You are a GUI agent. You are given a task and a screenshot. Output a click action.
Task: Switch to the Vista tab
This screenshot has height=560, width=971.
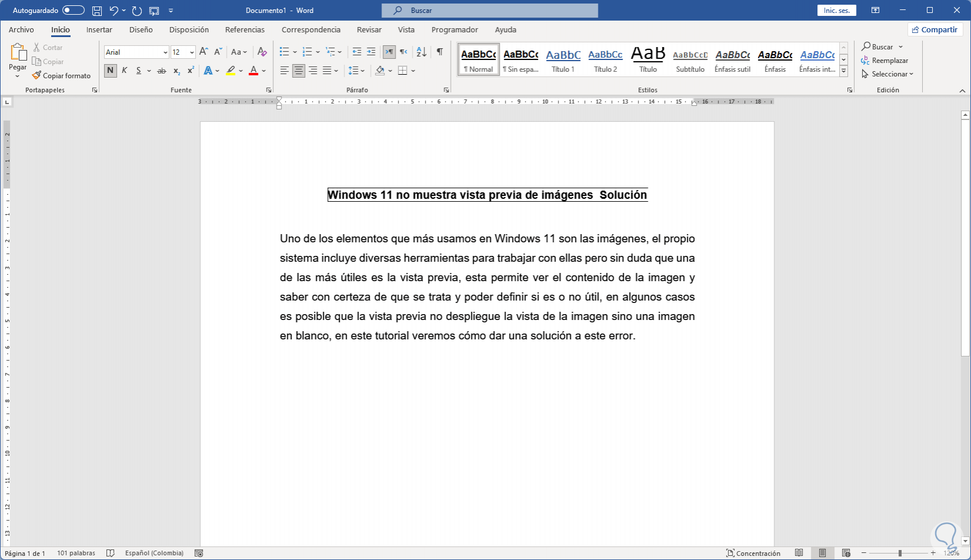406,29
